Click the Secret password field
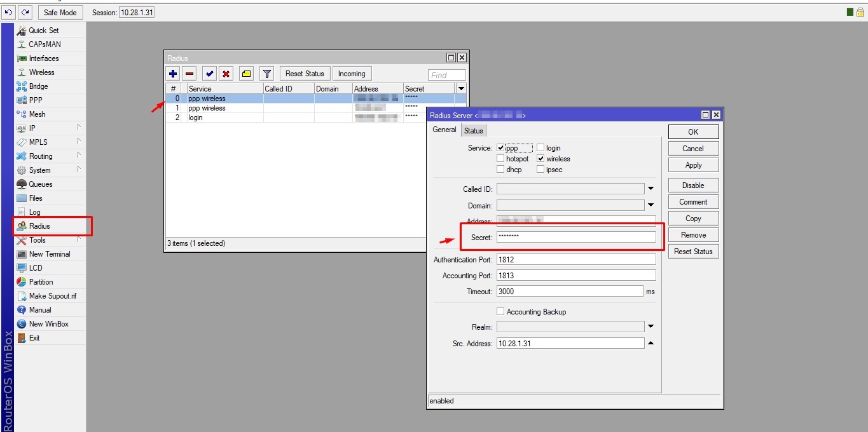Screen dimensions: 868x432 tap(576, 237)
